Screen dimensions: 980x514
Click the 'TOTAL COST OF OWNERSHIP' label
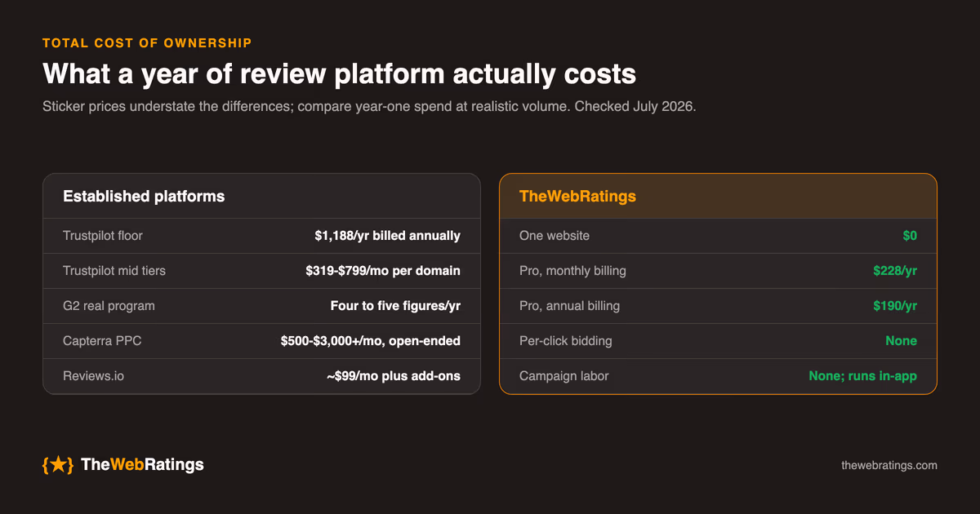pos(147,43)
